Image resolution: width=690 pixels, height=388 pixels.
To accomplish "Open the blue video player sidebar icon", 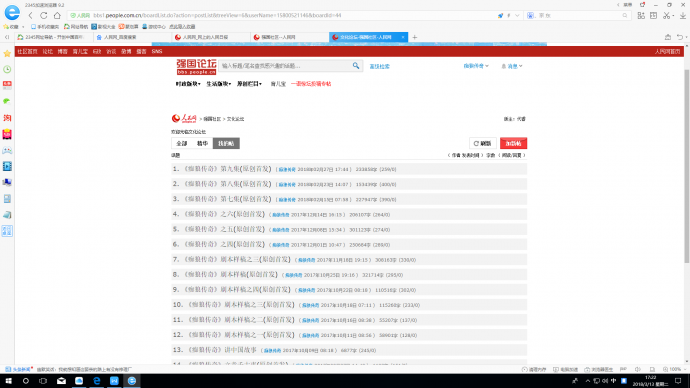I will [7, 166].
